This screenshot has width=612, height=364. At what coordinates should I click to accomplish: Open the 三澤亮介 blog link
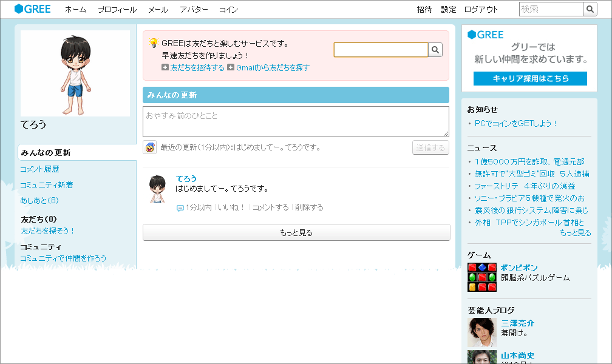click(517, 323)
